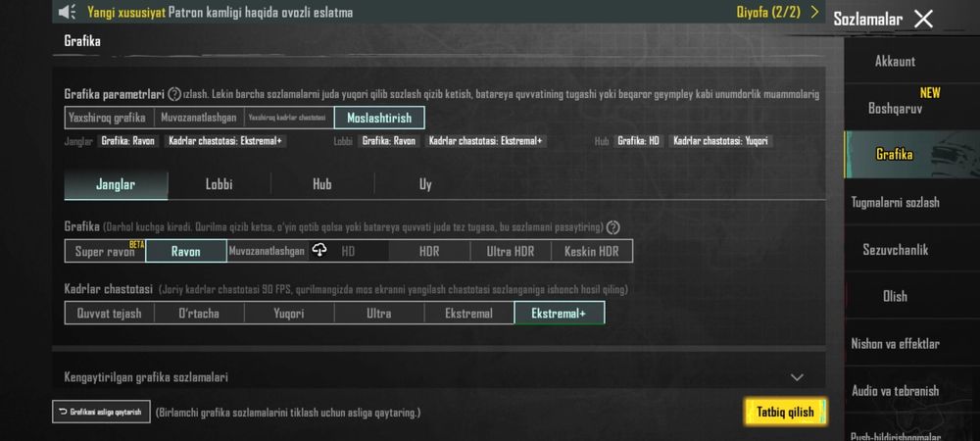Choose Ravon graphics quality
The width and height of the screenshot is (980, 441).
point(186,251)
